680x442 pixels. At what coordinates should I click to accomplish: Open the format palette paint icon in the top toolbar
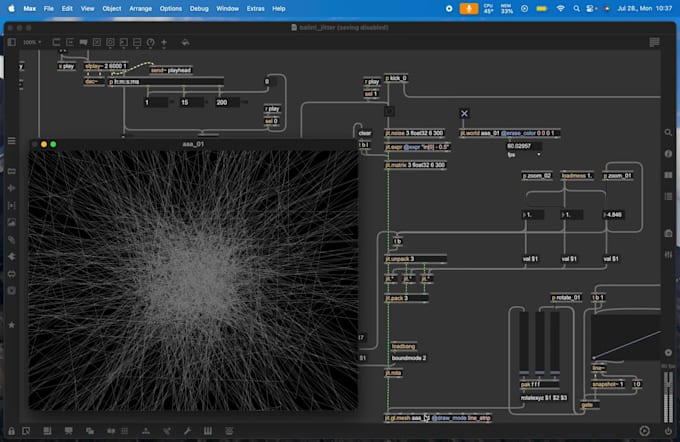pos(185,42)
